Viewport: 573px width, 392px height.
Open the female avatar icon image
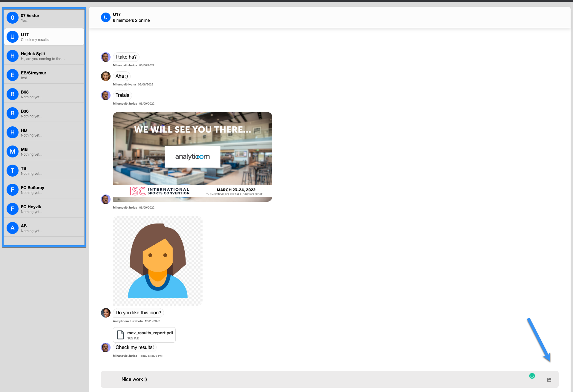click(x=157, y=261)
